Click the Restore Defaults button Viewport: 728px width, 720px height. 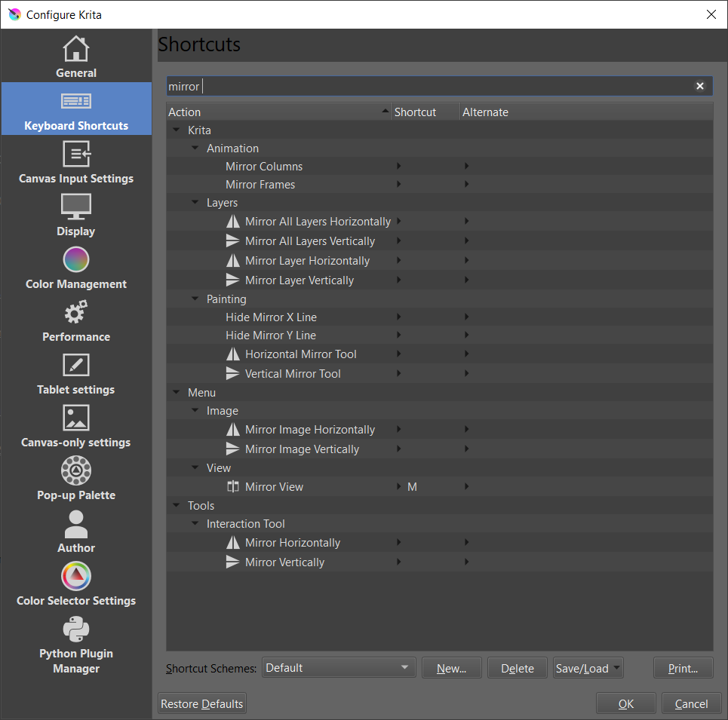(202, 703)
